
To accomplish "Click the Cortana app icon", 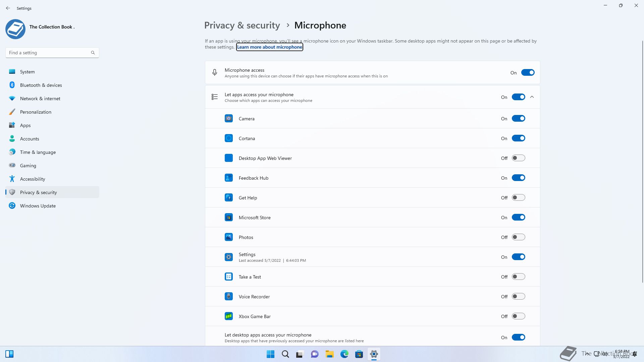I will [228, 138].
